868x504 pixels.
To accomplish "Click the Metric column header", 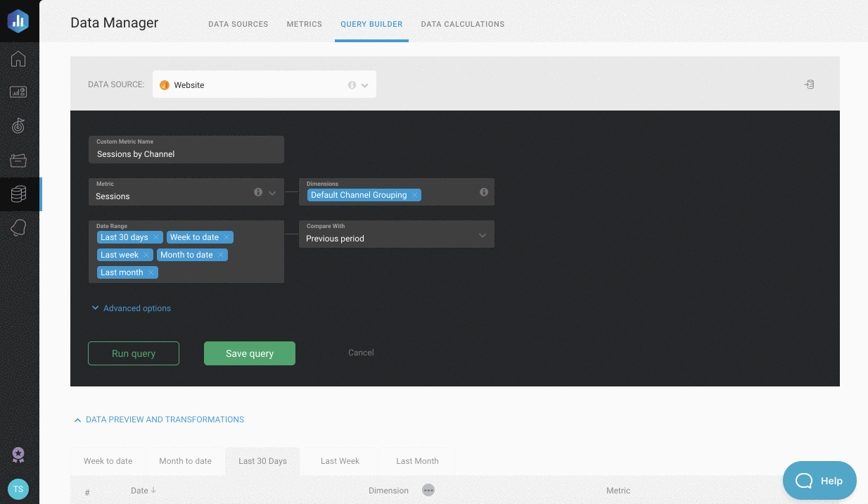I will coord(618,491).
